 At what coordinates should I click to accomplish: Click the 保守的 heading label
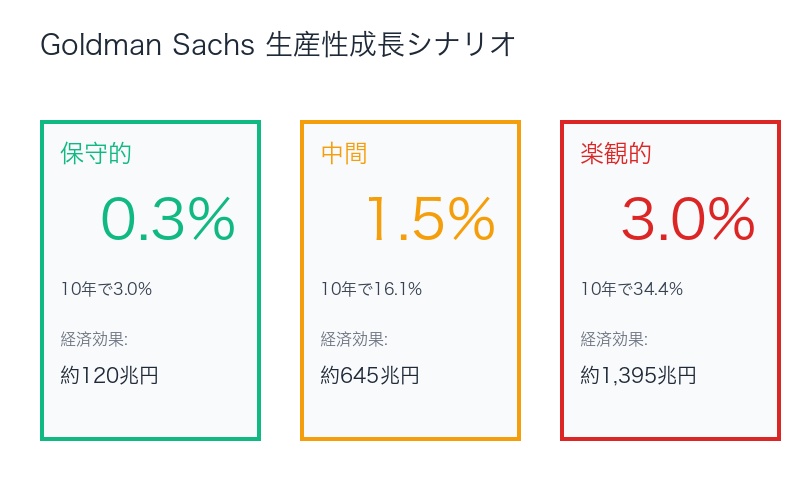tap(96, 153)
